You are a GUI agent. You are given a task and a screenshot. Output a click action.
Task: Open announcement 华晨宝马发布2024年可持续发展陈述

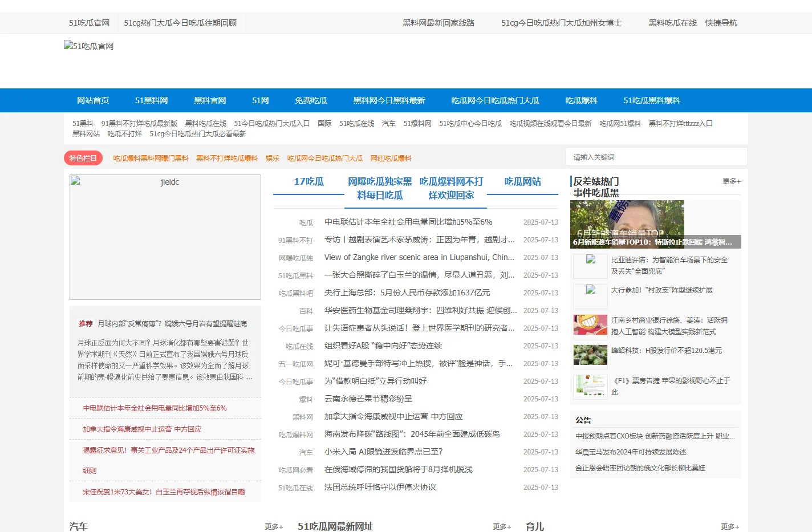[x=631, y=452]
